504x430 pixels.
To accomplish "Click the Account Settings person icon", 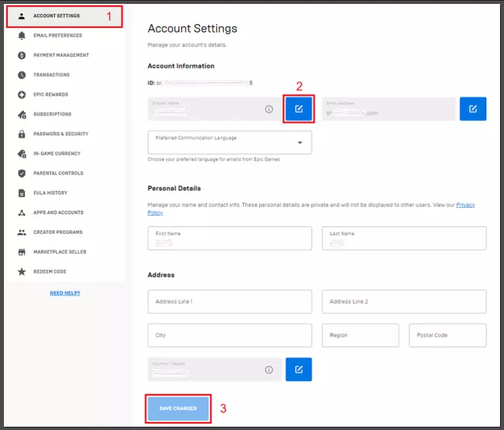I will 22,16.
